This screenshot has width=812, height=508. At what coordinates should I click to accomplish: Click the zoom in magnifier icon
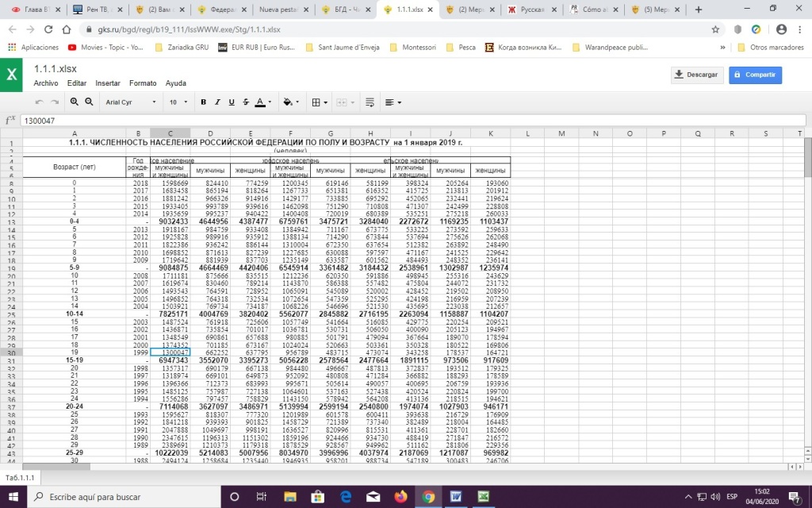(75, 102)
